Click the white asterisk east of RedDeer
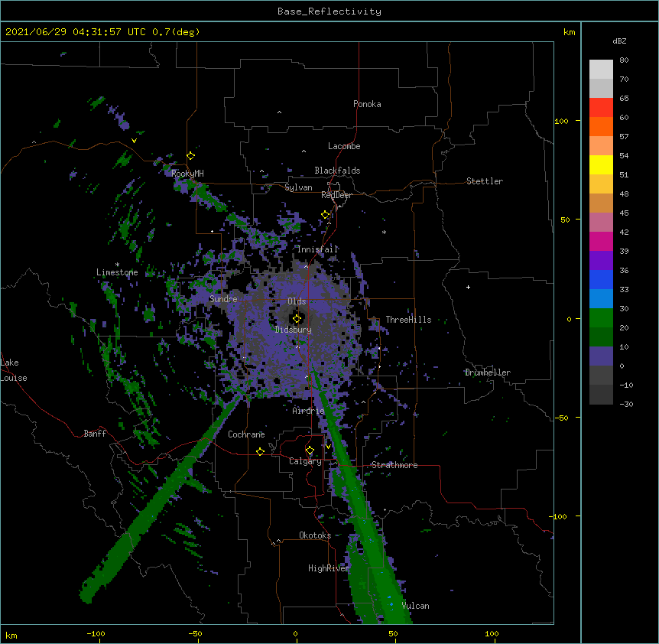Viewport: 659px width, 644px height. [x=384, y=233]
